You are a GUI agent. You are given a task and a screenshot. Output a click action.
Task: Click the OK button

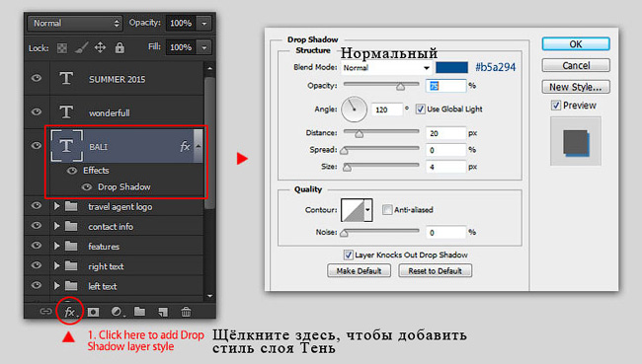point(576,43)
